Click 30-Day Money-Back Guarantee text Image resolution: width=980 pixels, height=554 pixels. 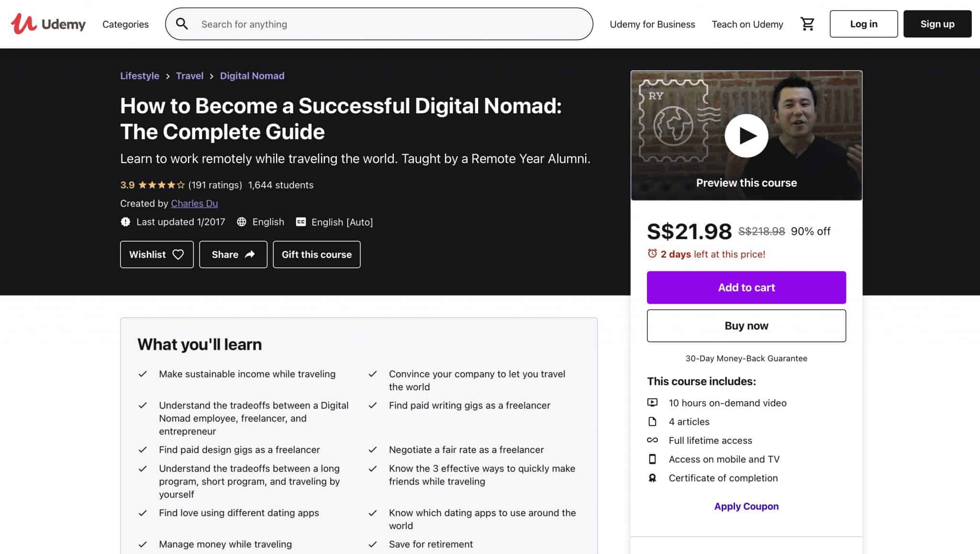(746, 358)
